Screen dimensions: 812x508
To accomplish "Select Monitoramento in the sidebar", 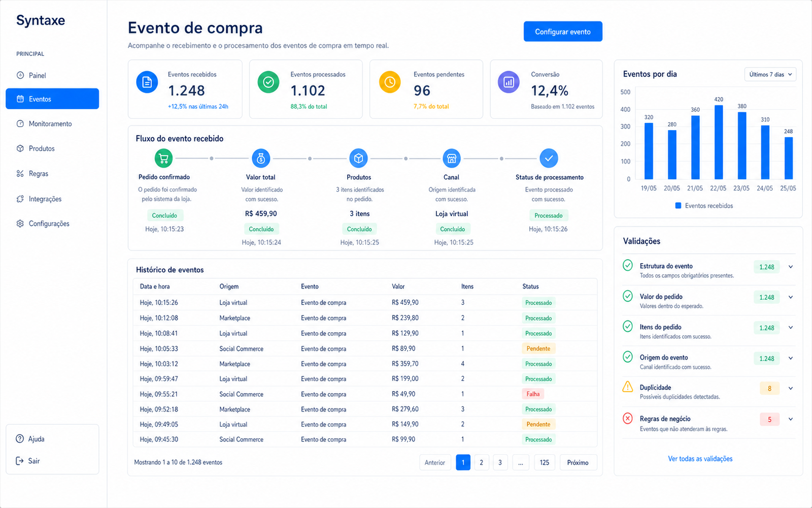I will pos(52,123).
